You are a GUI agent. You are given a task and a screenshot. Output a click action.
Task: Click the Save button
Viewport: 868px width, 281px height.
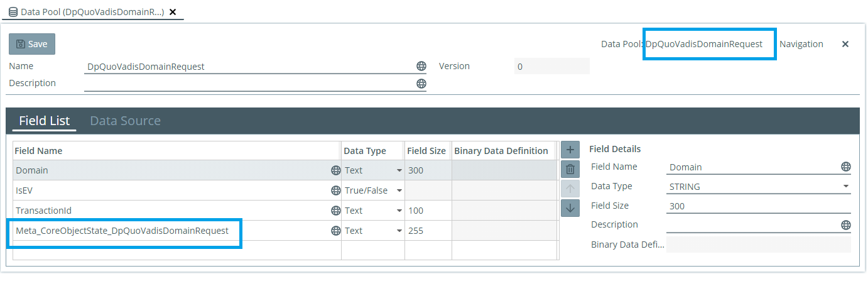pos(32,44)
